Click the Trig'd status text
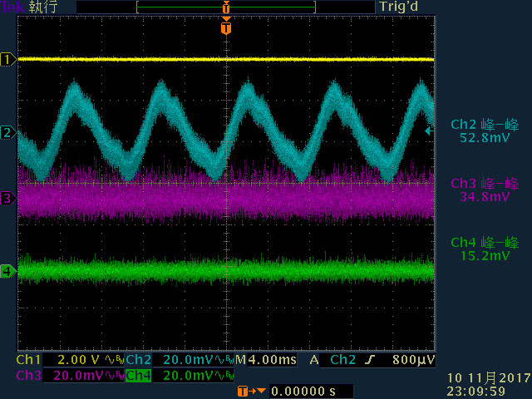This screenshot has width=532, height=399. [x=398, y=7]
